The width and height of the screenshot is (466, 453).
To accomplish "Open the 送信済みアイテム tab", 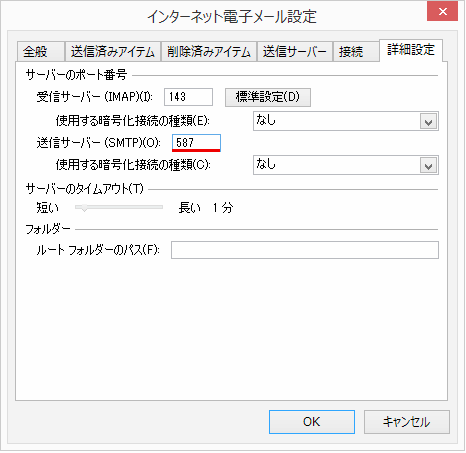I will click(x=113, y=52).
